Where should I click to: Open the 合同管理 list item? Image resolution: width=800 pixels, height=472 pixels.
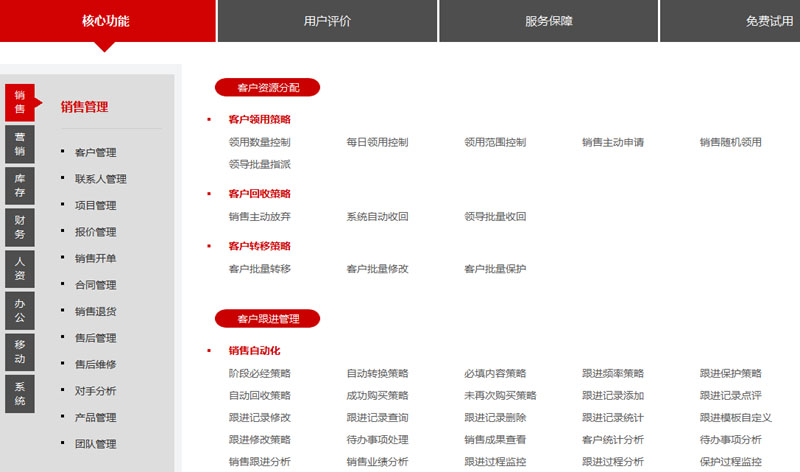click(95, 285)
